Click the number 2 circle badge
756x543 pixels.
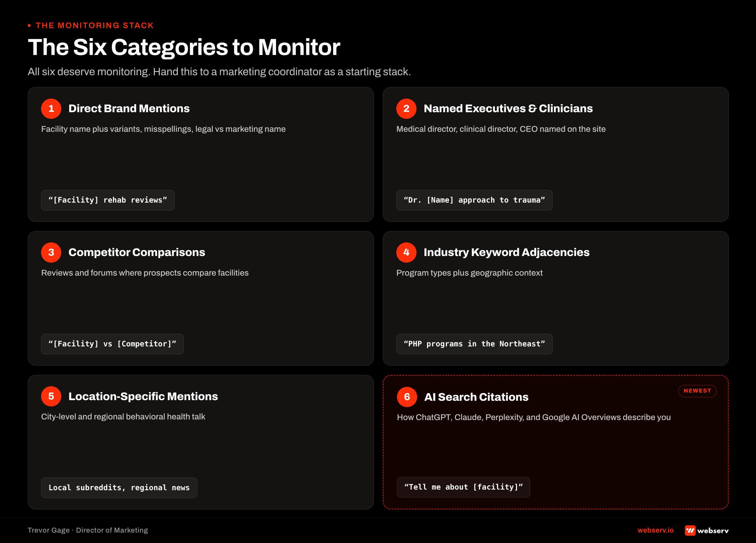[x=406, y=108]
